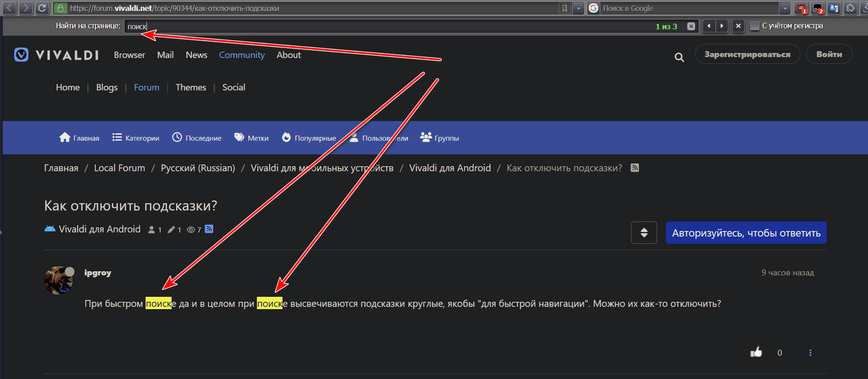Go back with the browser back arrow
Image resolution: width=868 pixels, height=379 pixels.
point(10,8)
